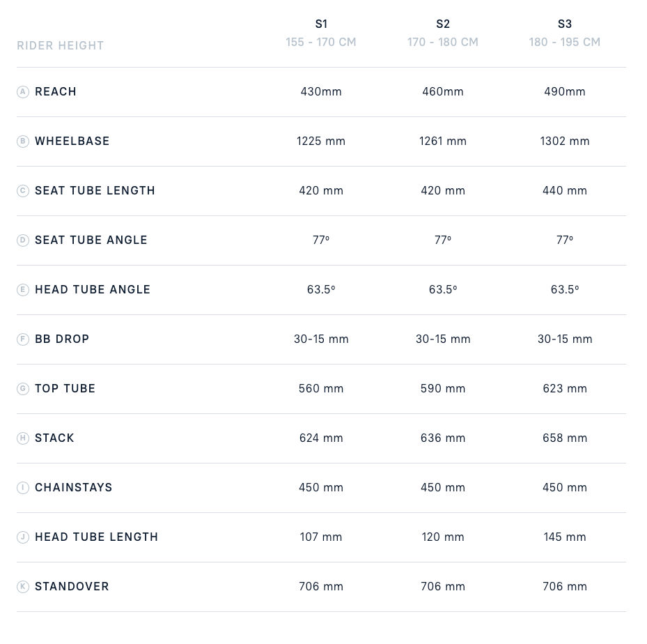Screen dimensions: 647x644
Task: Click the S1 reach value 430mm
Action: [x=321, y=92]
